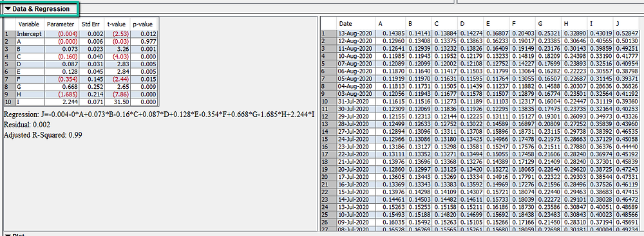This screenshot has width=644, height=236.
Task: Select value 0.43019 in column I
Action: (x=600, y=33)
